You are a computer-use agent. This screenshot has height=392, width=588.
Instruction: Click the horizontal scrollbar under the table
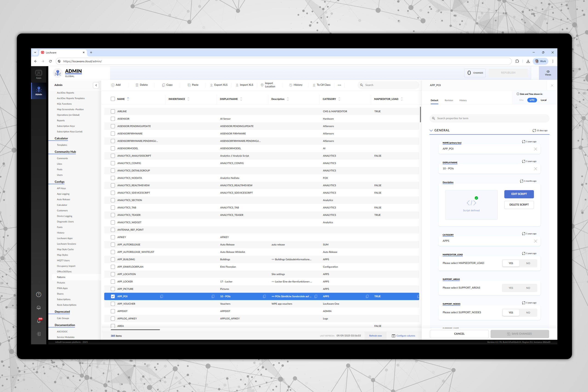point(135,330)
